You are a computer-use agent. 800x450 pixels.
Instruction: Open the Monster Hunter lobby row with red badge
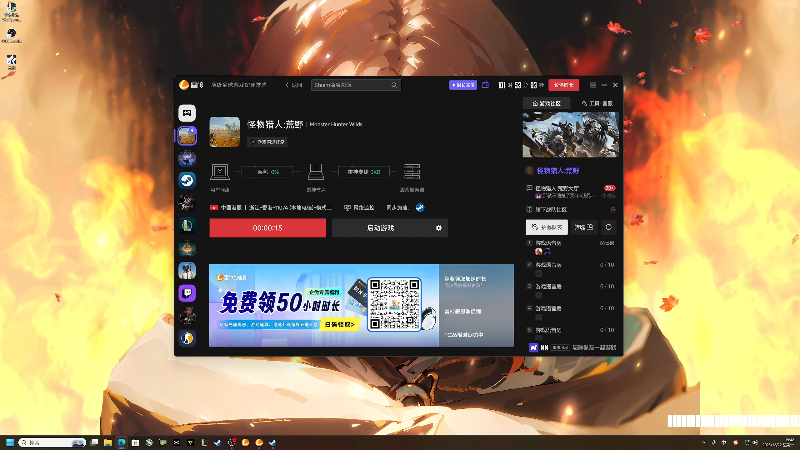tap(571, 191)
